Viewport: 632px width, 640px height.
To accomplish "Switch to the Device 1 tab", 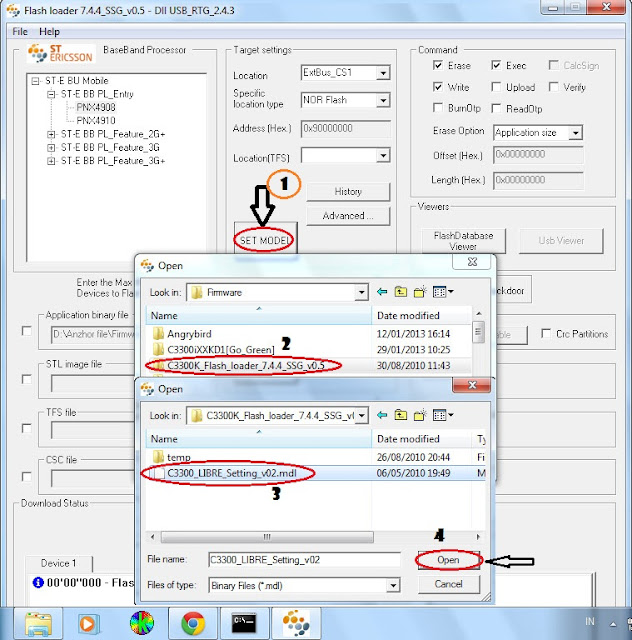I will pyautogui.click(x=59, y=563).
